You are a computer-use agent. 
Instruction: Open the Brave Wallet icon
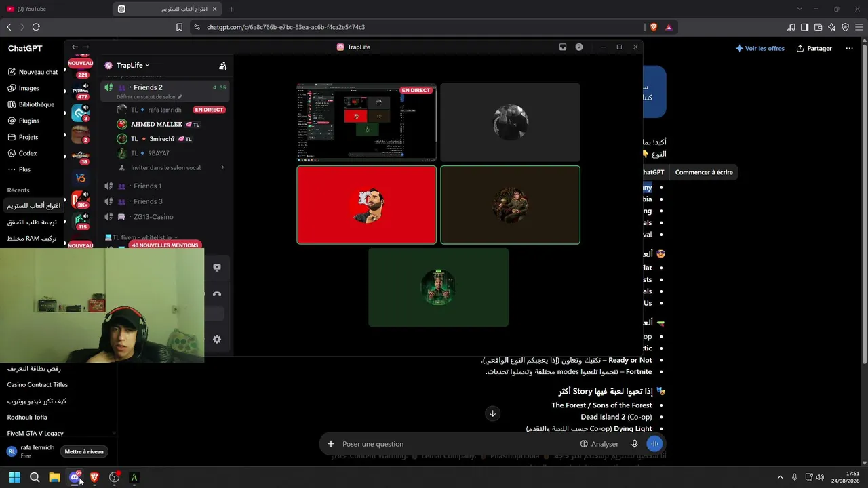(x=818, y=27)
